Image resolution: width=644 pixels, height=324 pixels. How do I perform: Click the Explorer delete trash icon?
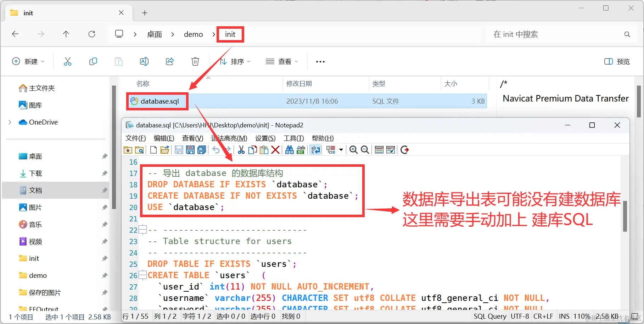pos(195,61)
